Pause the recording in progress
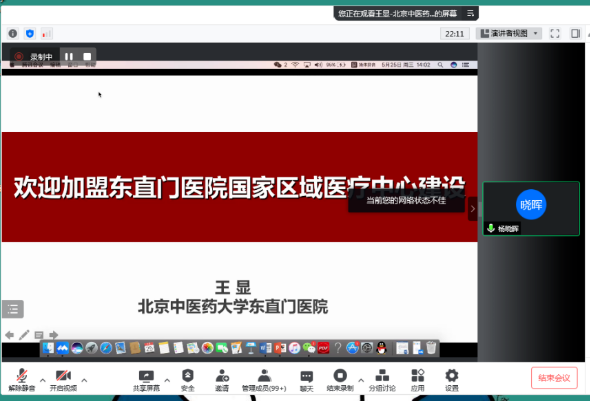The width and height of the screenshot is (590, 402). click(69, 56)
